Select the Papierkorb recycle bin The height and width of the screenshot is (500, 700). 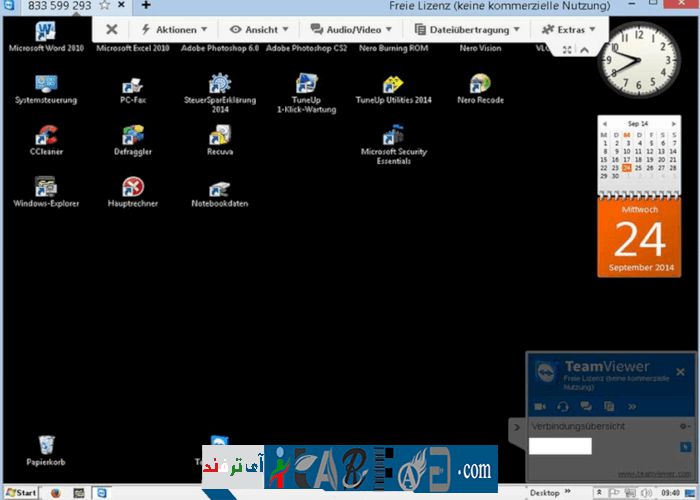(x=46, y=446)
